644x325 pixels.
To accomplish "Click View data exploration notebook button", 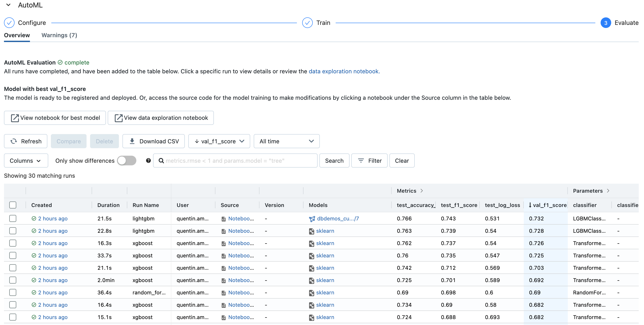I will point(161,118).
